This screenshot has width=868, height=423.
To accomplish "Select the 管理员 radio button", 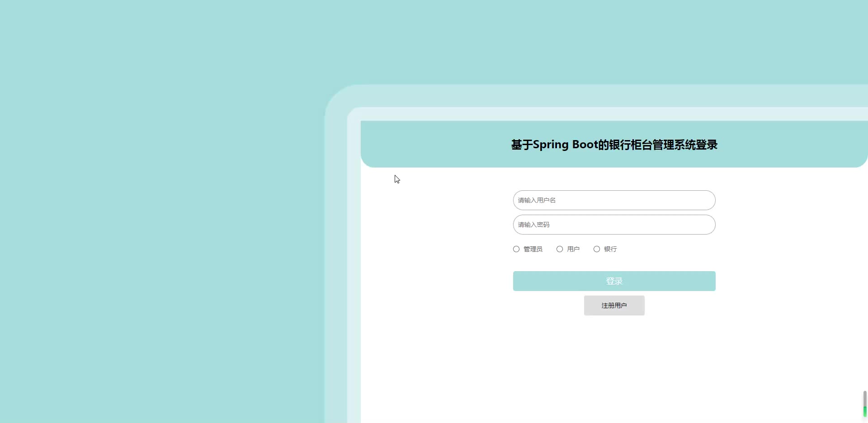I will point(516,249).
